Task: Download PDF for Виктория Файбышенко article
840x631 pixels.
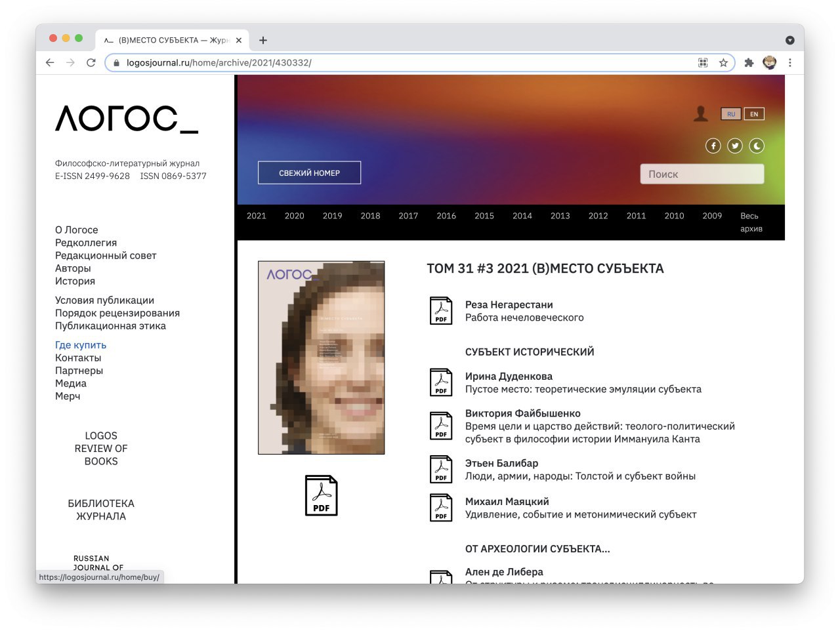Action: 441,426
